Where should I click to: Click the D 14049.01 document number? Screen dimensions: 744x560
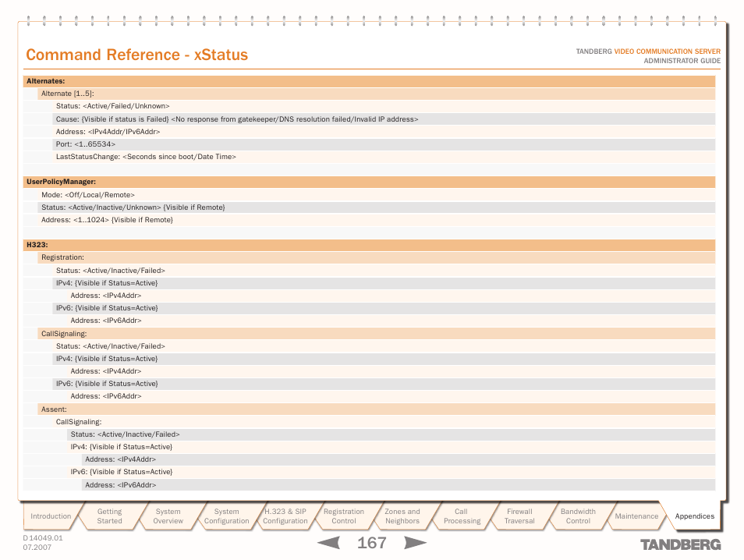pyautogui.click(x=43, y=537)
